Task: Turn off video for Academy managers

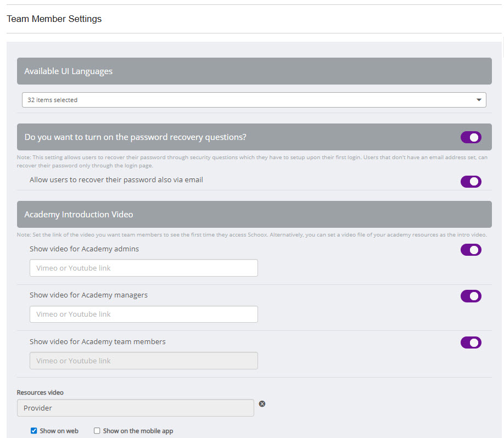Action: click(471, 296)
